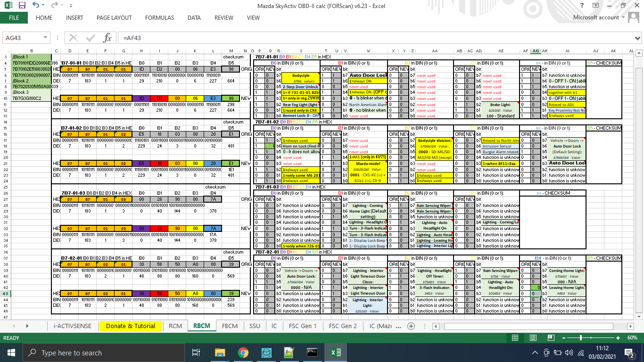Enable Page Break Preview view

551,338
